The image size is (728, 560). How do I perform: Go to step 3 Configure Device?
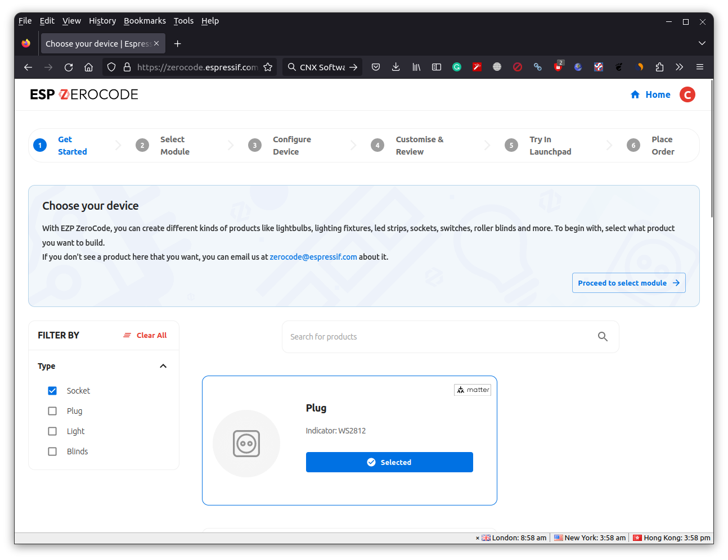click(280, 146)
